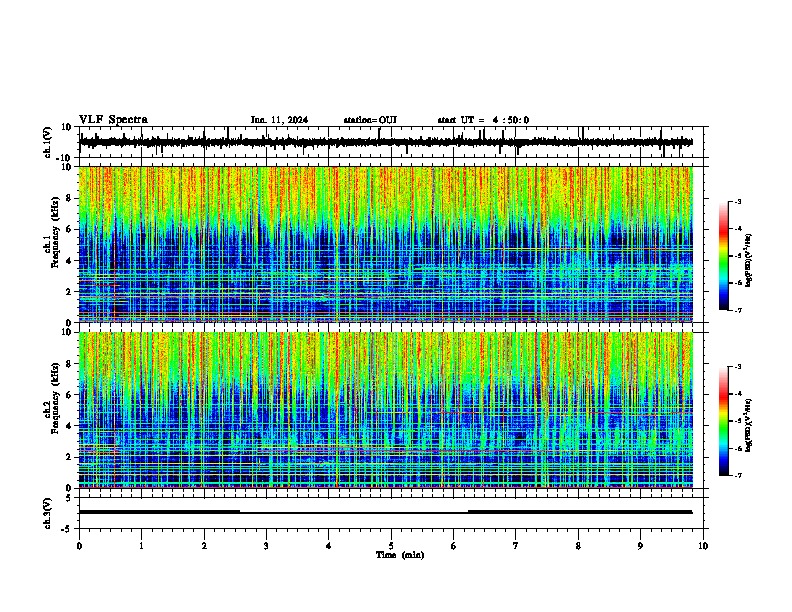Select the "start UT = 4:50:0" text

[483, 120]
